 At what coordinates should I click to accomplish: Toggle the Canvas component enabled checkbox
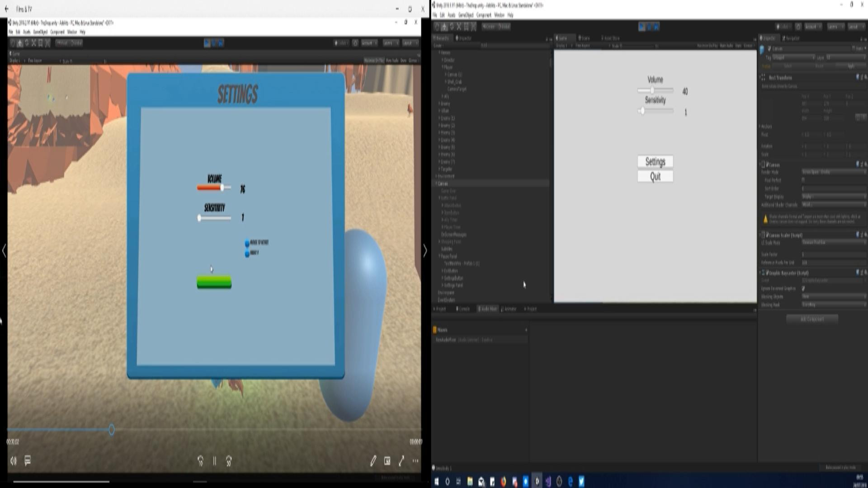tap(768, 165)
